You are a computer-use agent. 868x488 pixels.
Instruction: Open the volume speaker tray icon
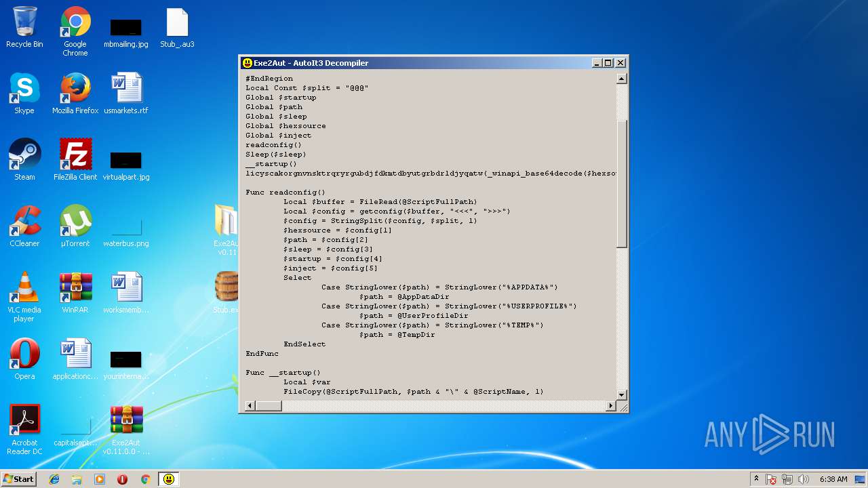(x=804, y=479)
